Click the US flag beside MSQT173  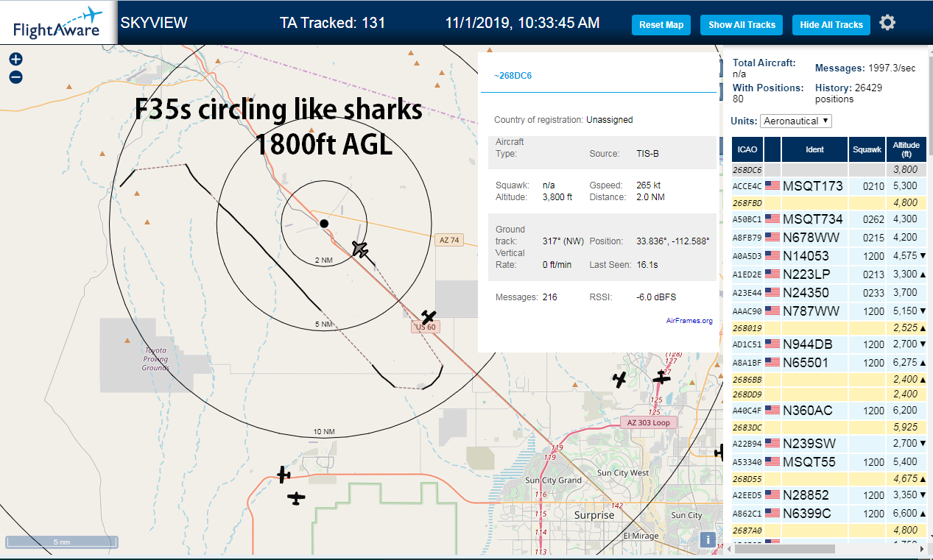(772, 186)
